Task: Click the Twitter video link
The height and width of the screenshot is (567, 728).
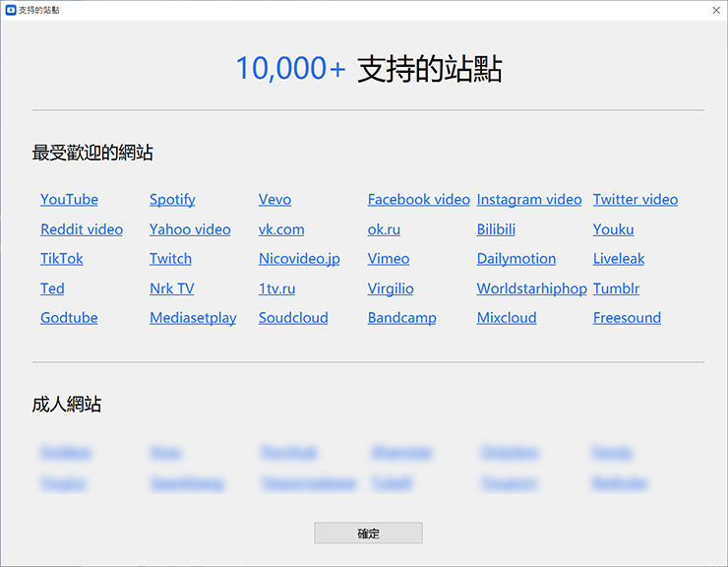Action: point(636,200)
